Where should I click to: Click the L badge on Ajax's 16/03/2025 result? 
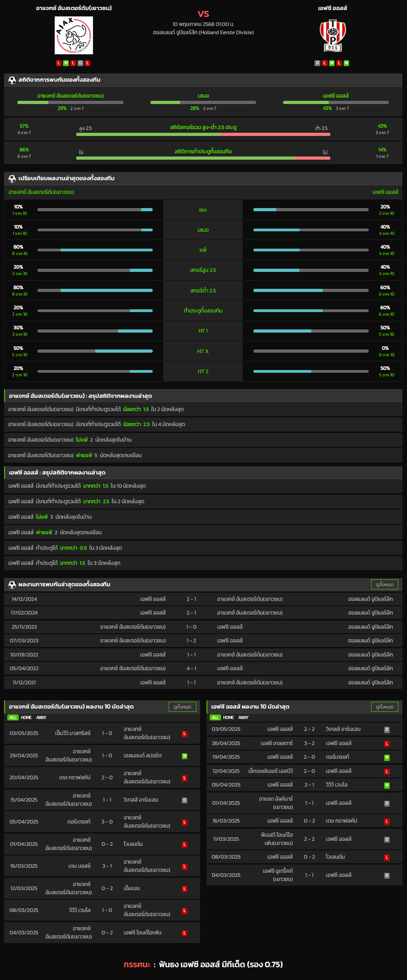click(185, 866)
